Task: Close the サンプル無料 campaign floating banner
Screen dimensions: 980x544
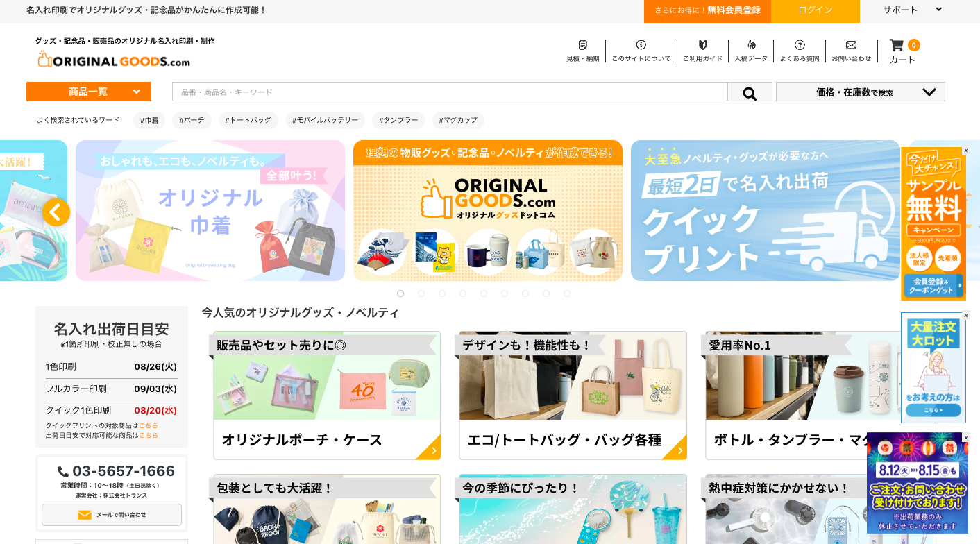Action: (x=965, y=151)
